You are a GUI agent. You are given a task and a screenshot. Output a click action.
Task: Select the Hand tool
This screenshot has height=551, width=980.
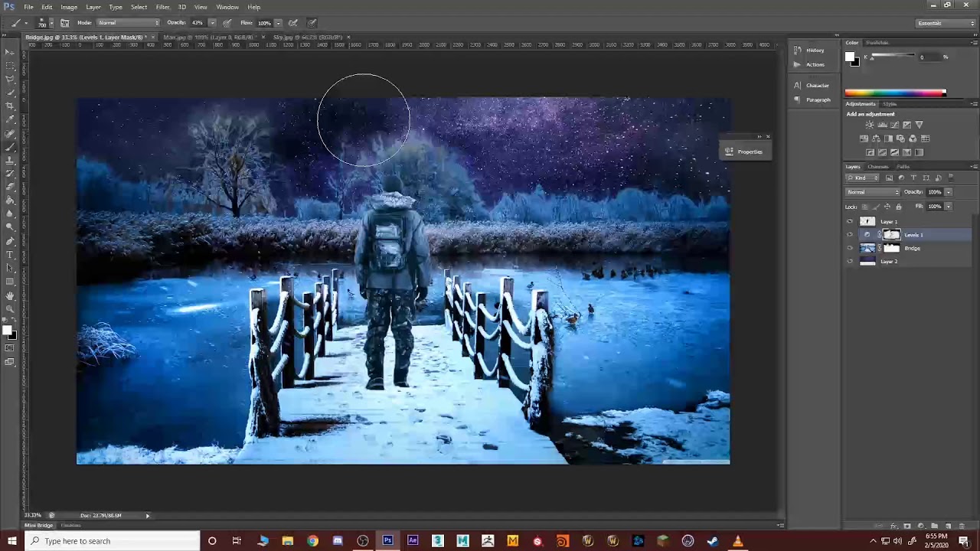(x=9, y=295)
